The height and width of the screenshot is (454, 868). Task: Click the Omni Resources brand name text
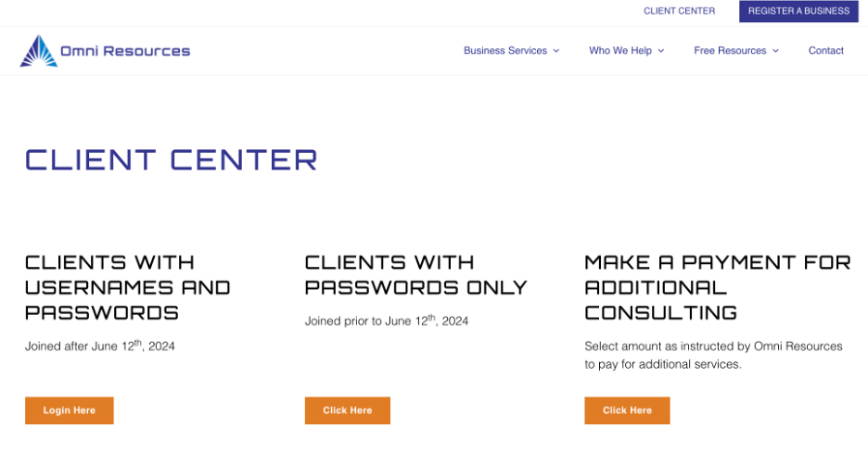[x=125, y=51]
